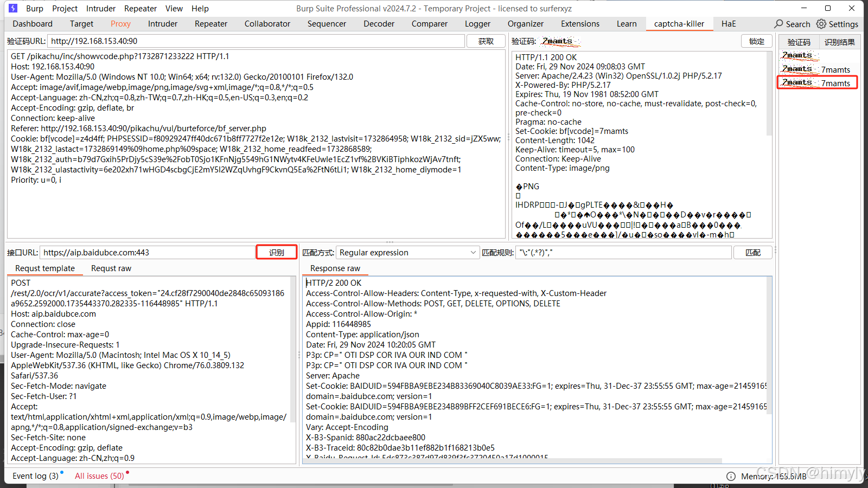Expand the 匹配方式 Regular expression dropdown
Viewport: 868px width, 488px height.
point(407,252)
